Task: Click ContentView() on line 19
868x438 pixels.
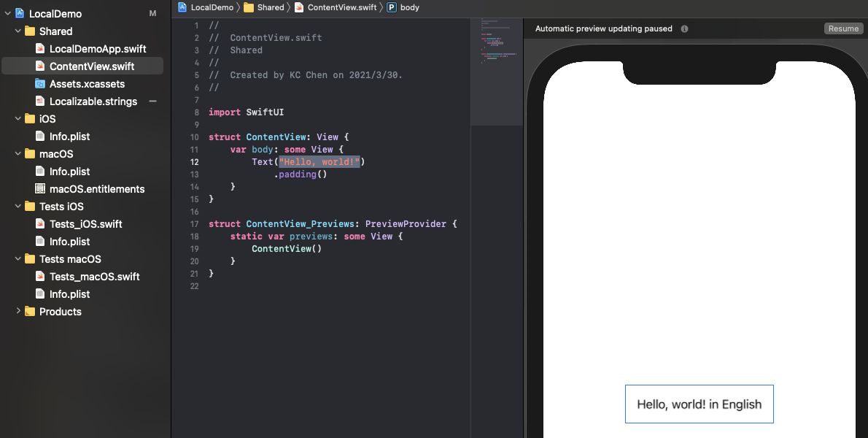Action: 287,249
